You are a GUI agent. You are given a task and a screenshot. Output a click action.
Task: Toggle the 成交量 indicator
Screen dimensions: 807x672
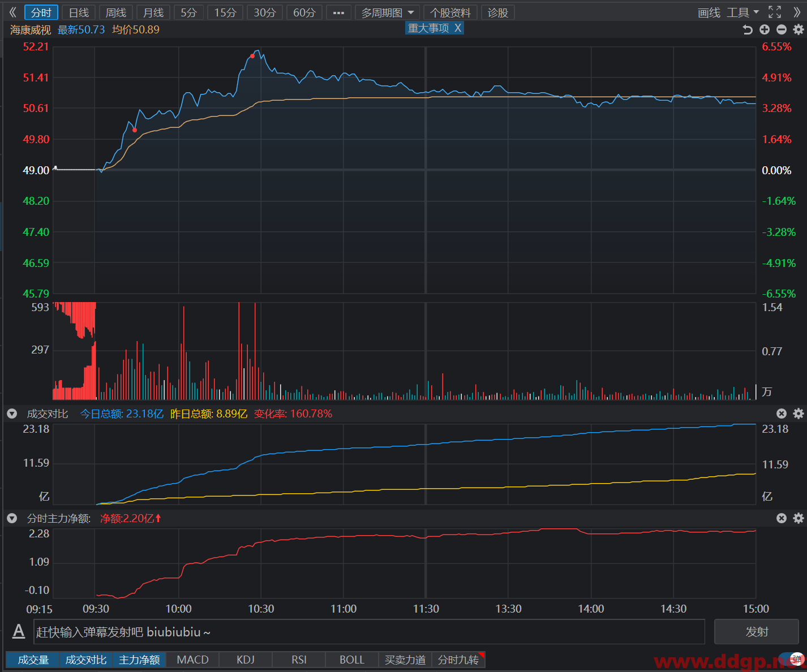33,660
